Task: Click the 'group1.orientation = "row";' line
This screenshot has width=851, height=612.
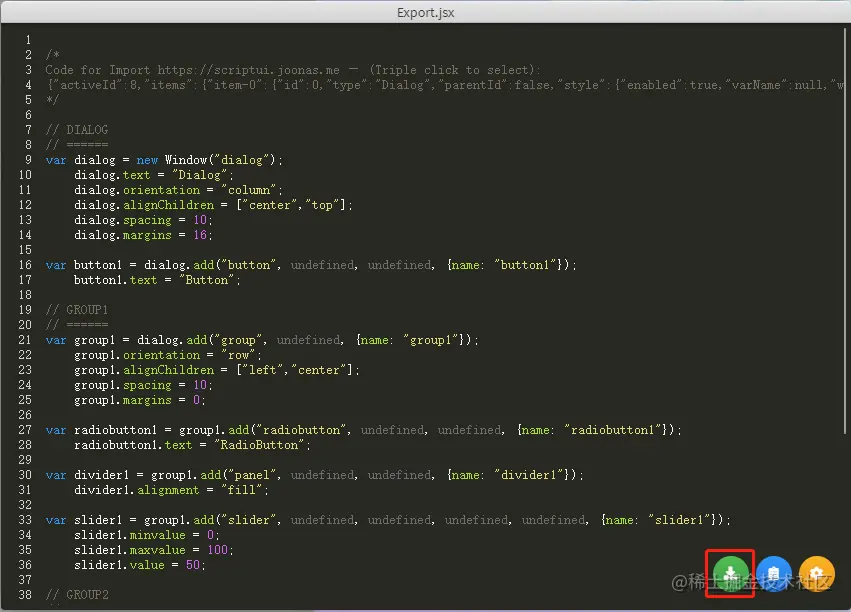Action: pos(168,355)
